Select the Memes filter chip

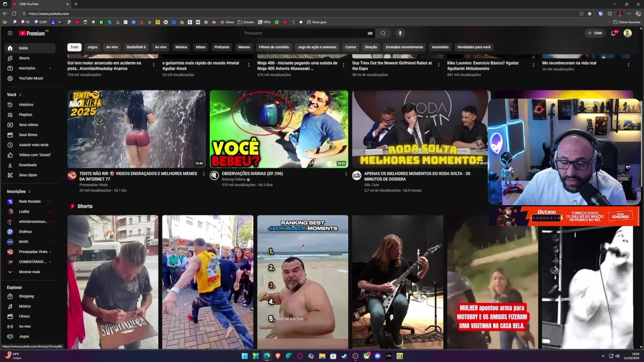tap(244, 47)
